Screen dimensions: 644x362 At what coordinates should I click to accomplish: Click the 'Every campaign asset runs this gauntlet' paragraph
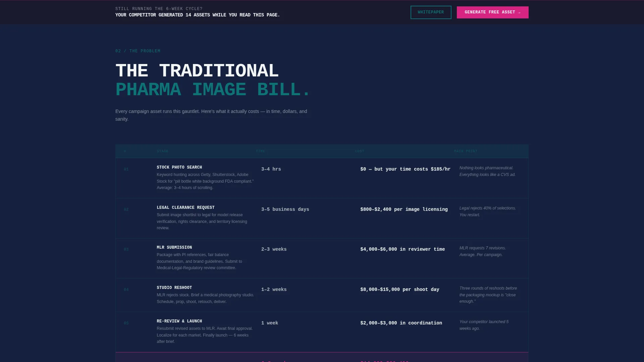point(211,115)
